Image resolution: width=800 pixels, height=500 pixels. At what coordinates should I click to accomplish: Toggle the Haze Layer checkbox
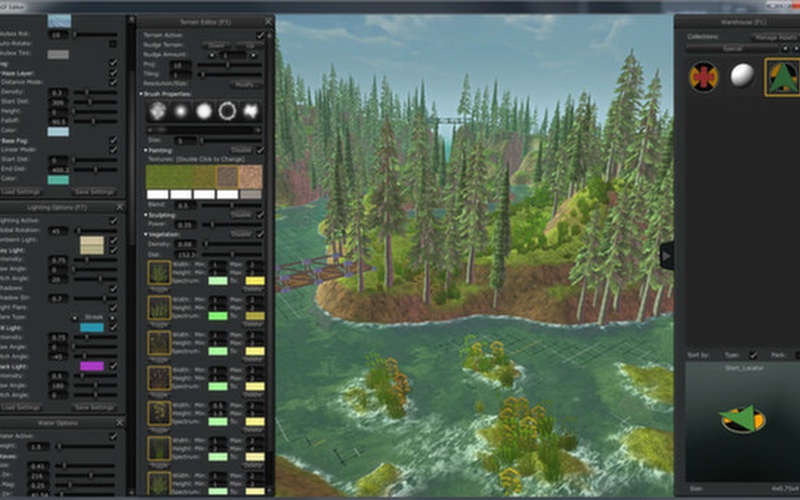(x=113, y=71)
